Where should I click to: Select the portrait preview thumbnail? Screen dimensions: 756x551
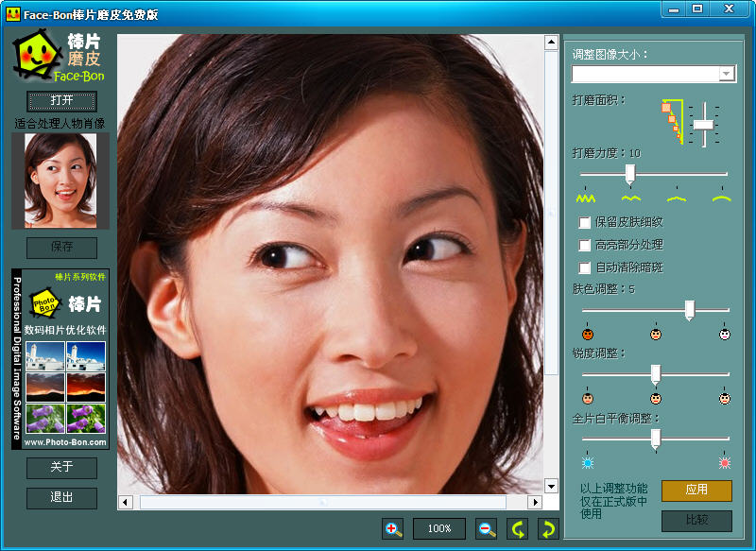pyautogui.click(x=60, y=180)
